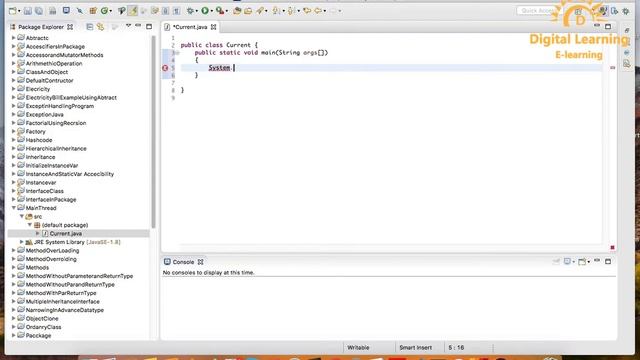Click the Save All toolbar icon
The height and width of the screenshot is (360, 640).
39,11
